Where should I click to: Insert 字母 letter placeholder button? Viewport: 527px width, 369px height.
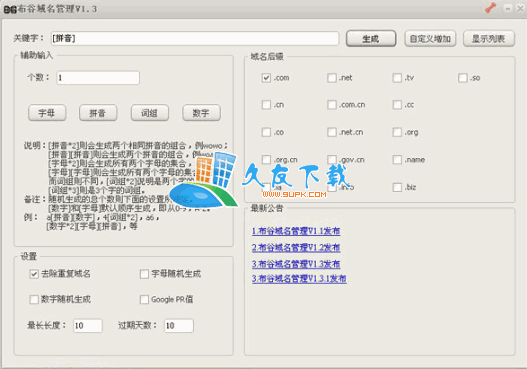point(47,113)
